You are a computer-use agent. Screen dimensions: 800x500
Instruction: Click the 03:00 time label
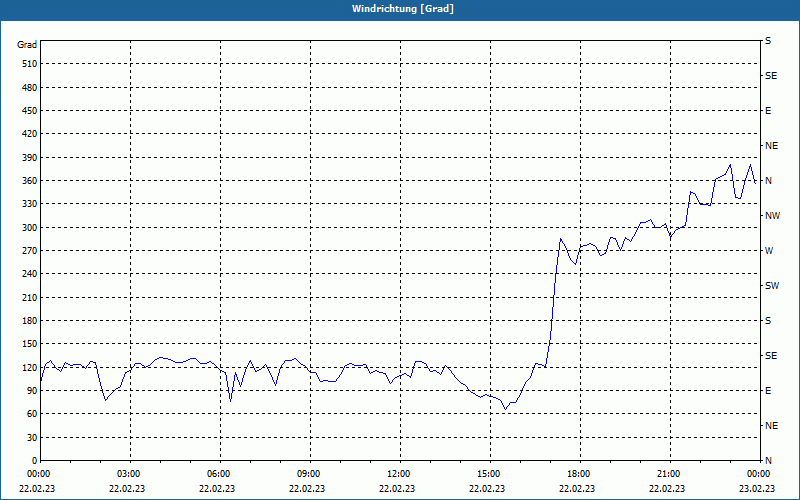(130, 474)
